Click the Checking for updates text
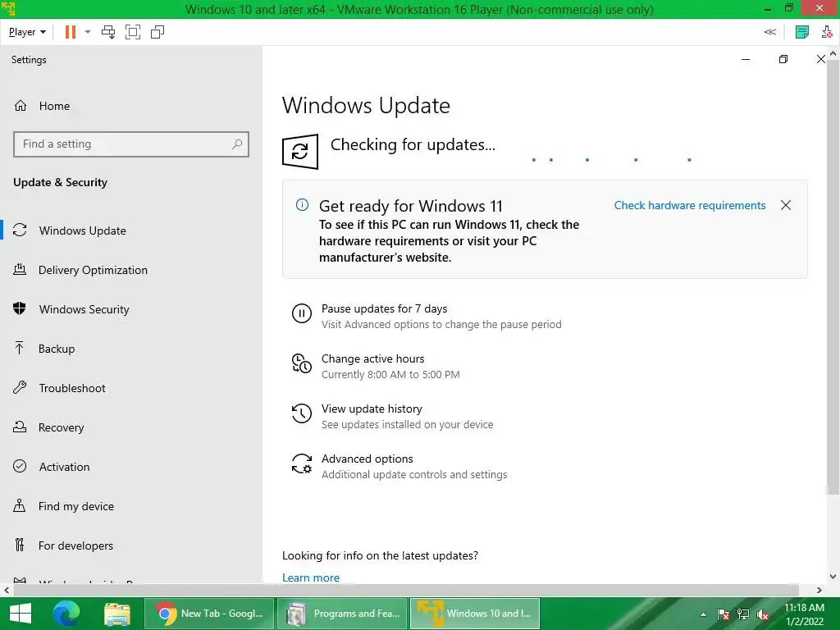Image resolution: width=840 pixels, height=630 pixels. point(413,144)
